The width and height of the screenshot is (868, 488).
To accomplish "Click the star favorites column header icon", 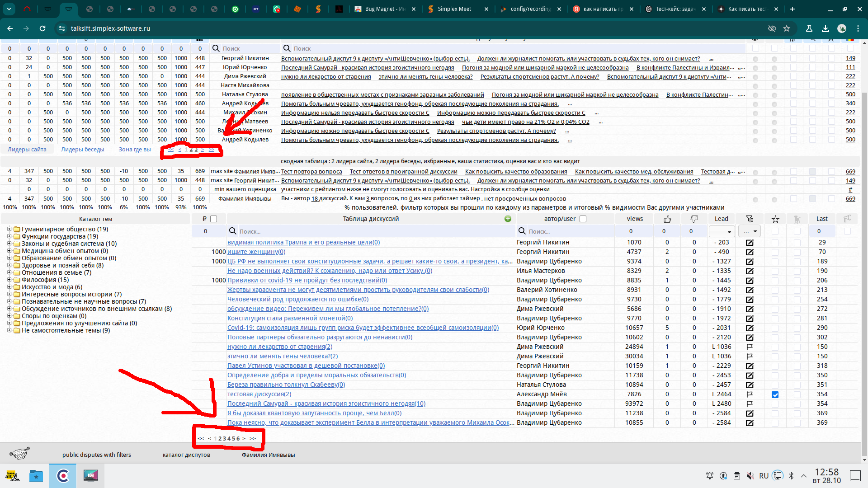I will coord(775,219).
